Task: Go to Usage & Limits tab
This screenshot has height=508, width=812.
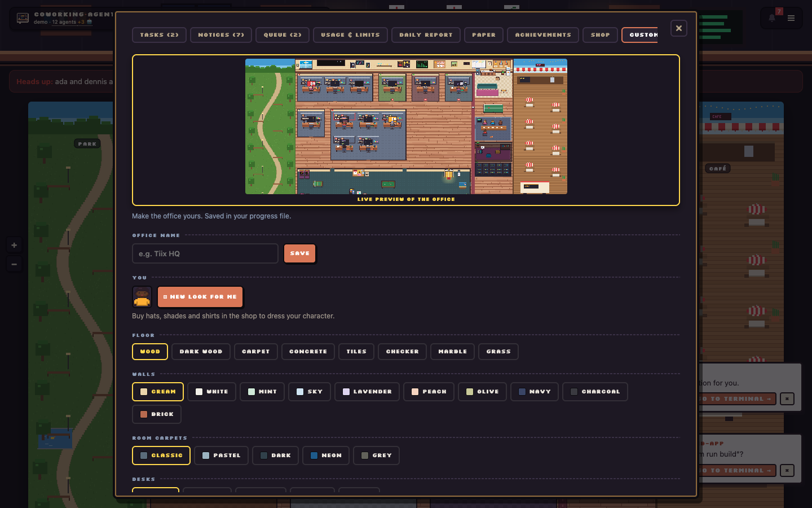Action: 350,35
